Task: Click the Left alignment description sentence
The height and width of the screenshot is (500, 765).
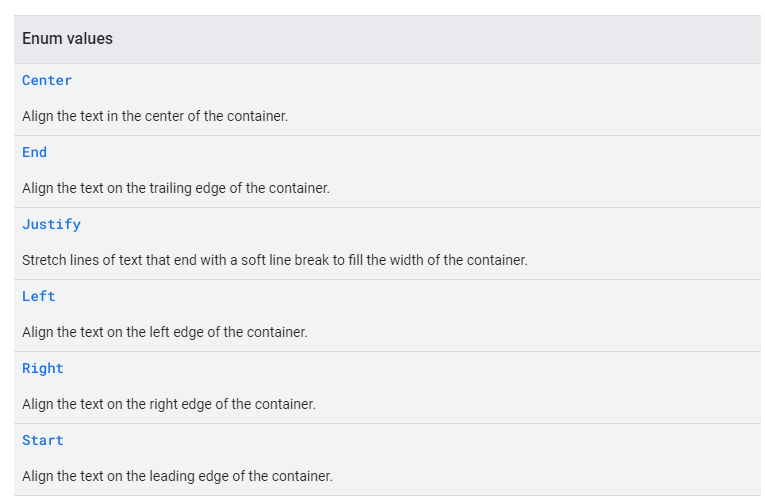Action: coord(165,332)
